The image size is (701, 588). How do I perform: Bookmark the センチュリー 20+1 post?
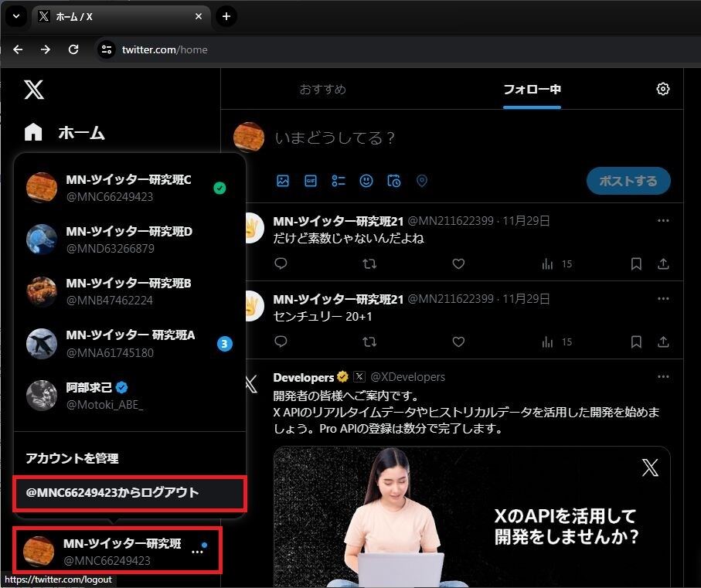click(636, 342)
